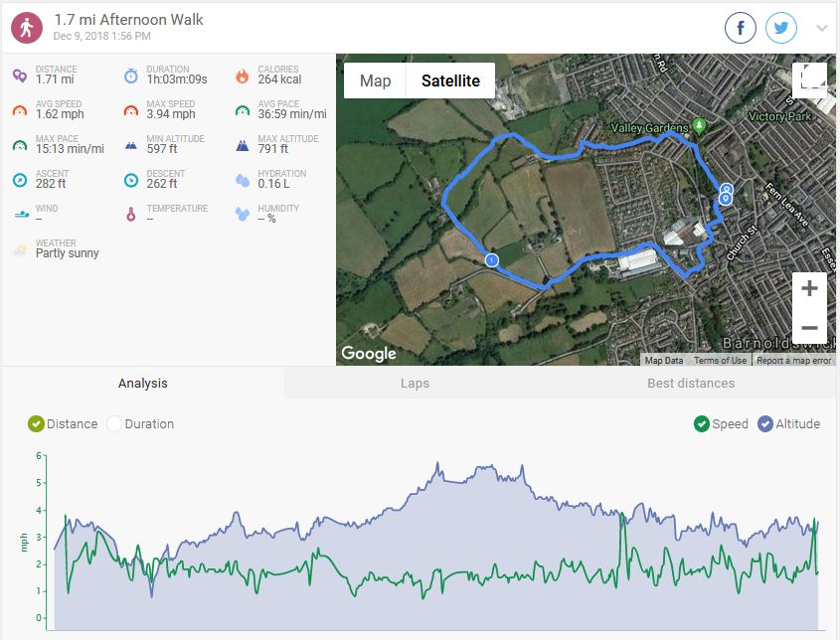Share the walk on Twitter
The width and height of the screenshot is (840, 640).
point(781,28)
